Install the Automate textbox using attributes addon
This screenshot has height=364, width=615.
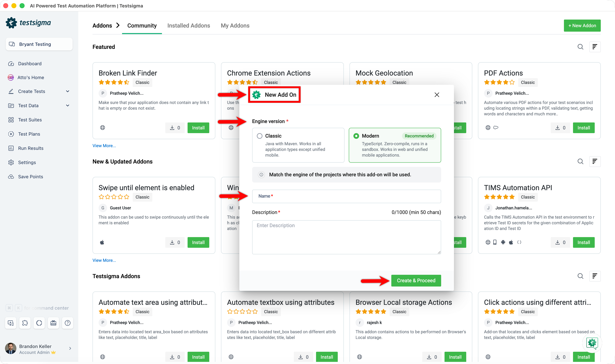327,357
